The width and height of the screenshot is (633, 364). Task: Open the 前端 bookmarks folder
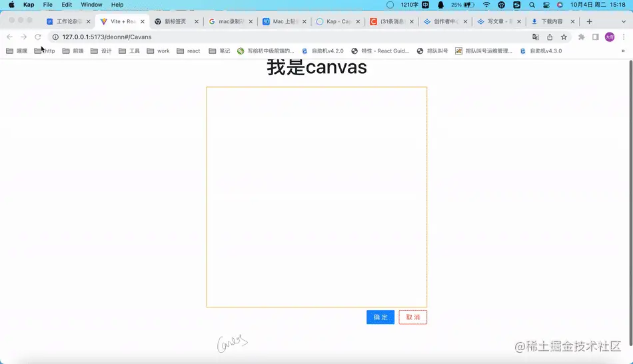[73, 51]
